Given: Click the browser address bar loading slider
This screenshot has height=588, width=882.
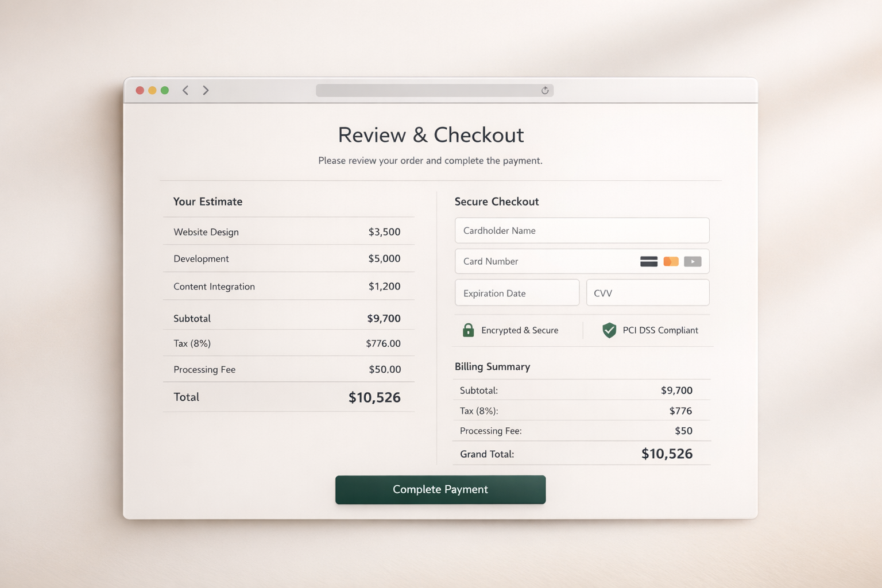Looking at the screenshot, I should [x=435, y=90].
